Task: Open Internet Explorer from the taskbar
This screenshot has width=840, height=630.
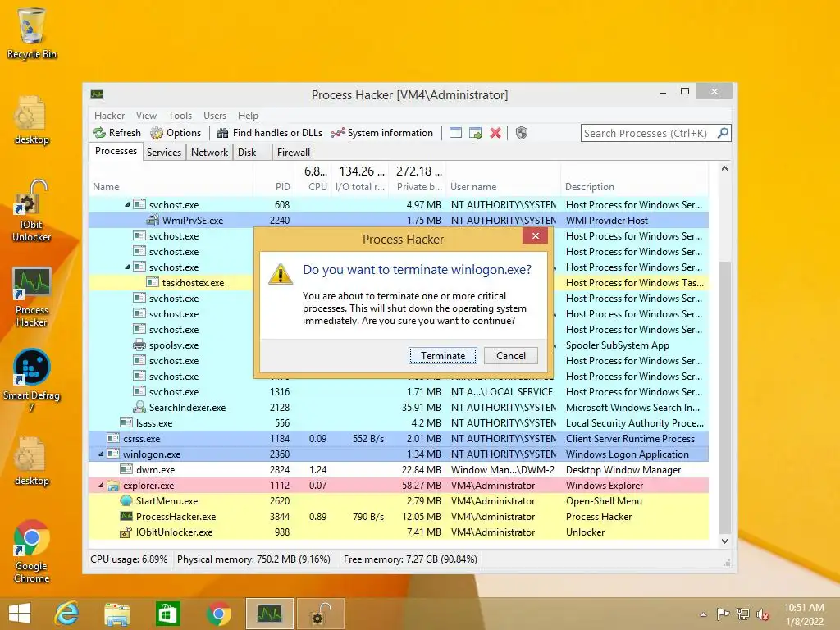Action: click(x=66, y=614)
